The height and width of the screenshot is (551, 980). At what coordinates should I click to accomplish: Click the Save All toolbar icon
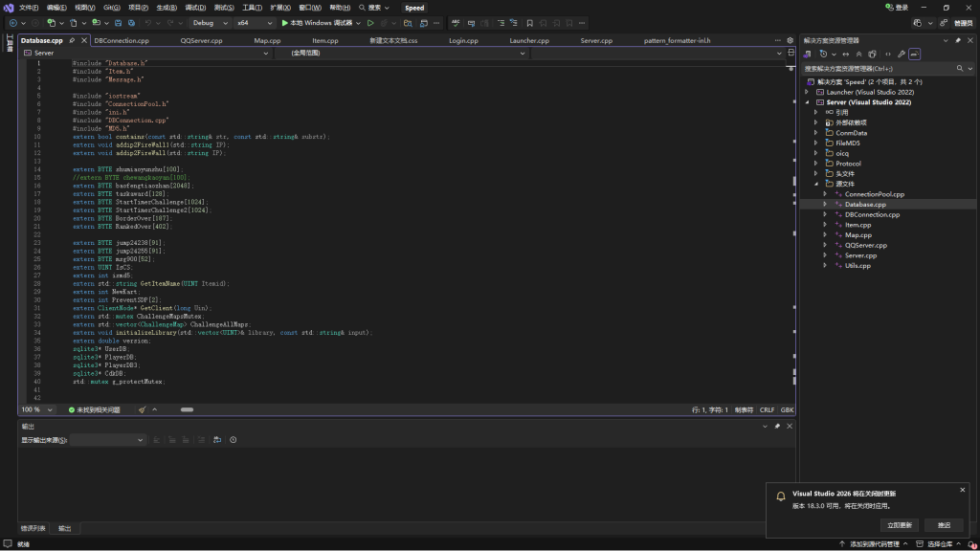pos(131,22)
